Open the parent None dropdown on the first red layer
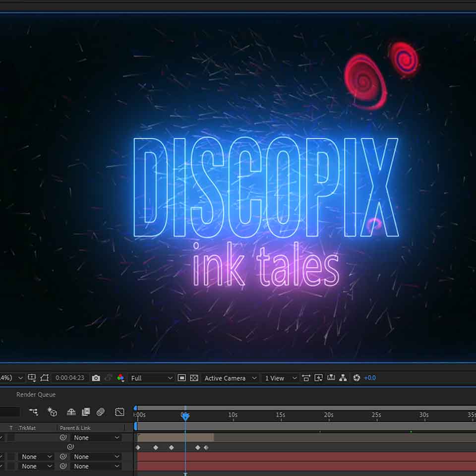This screenshot has height=476, width=476. [96, 457]
